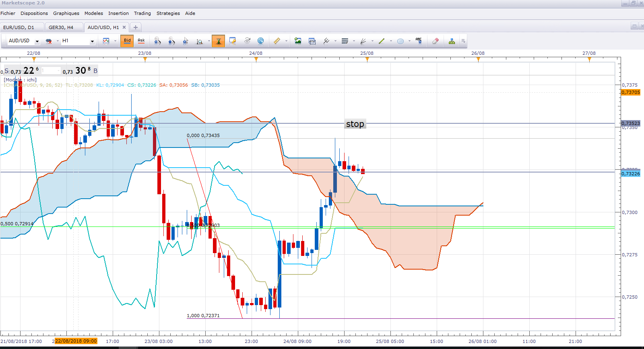Click the add image indicator icon
644x349 pixels.
pyautogui.click(x=298, y=41)
